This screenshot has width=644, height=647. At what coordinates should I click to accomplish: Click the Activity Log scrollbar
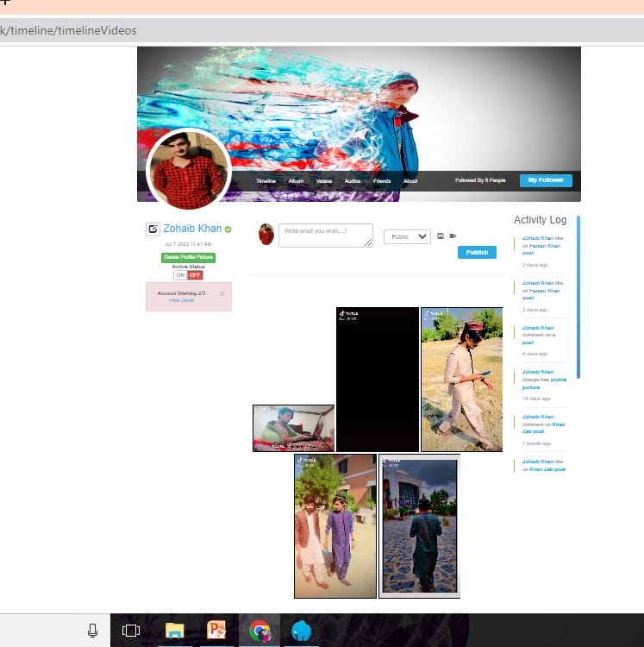[578, 297]
